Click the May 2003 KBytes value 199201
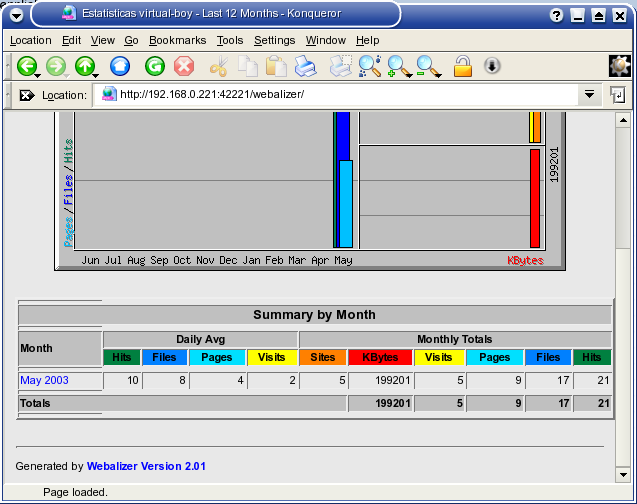The image size is (637, 504). 393,381
